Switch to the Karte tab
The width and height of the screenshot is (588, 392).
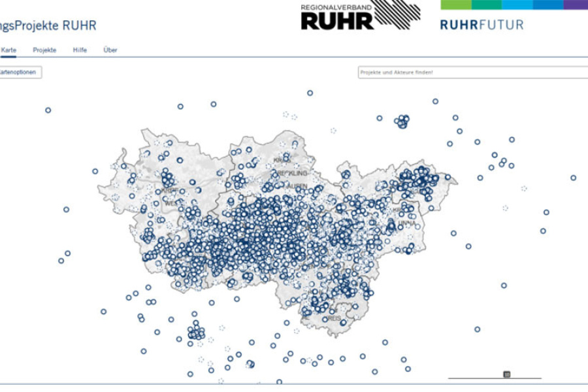point(8,50)
